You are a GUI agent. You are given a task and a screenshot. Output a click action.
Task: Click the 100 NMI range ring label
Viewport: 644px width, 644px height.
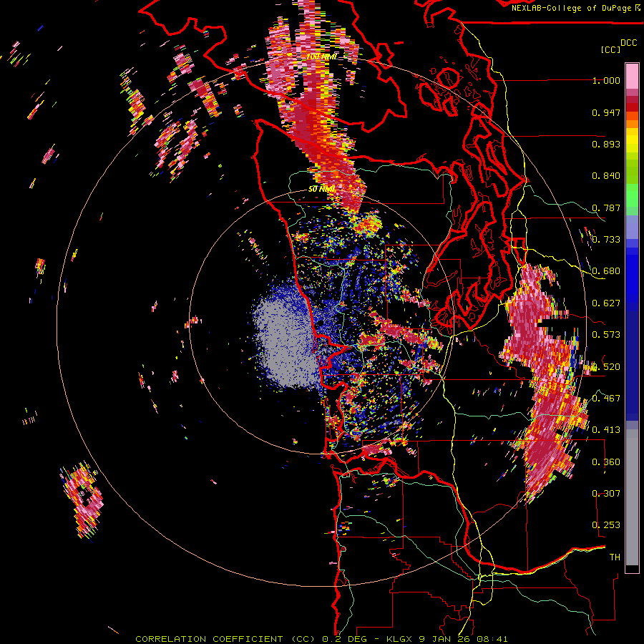321,57
